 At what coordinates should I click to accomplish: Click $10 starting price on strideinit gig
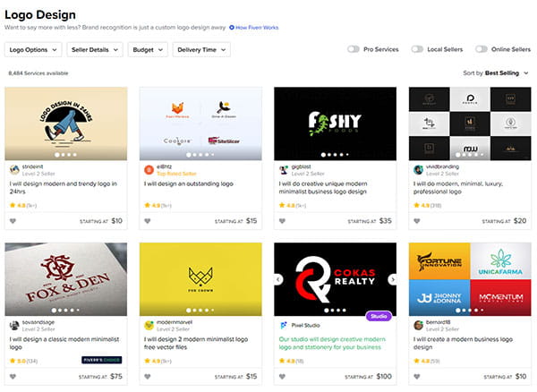coord(116,221)
